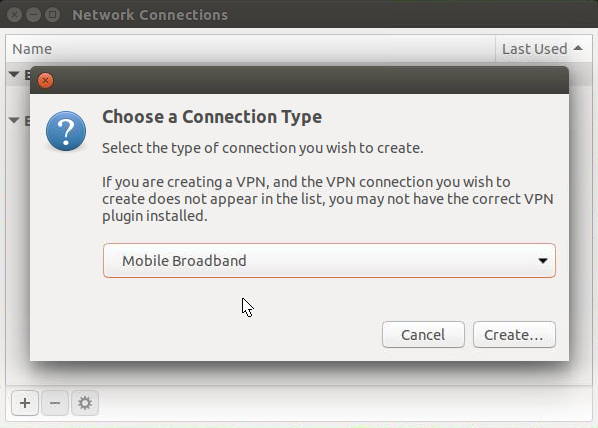This screenshot has width=598, height=428.
Task: Collapse the first connection group triangle
Action: point(14,74)
